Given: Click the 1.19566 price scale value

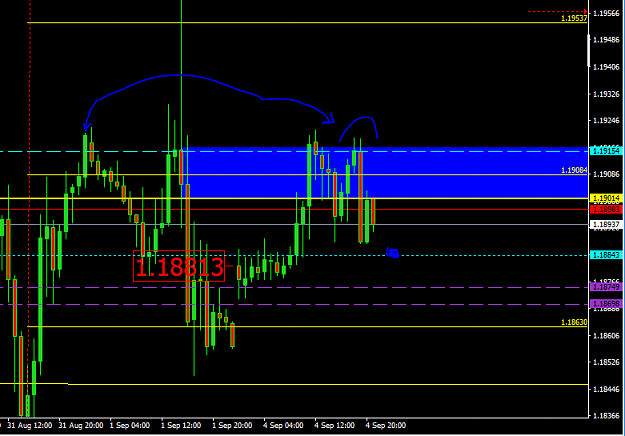Looking at the screenshot, I should (607, 14).
